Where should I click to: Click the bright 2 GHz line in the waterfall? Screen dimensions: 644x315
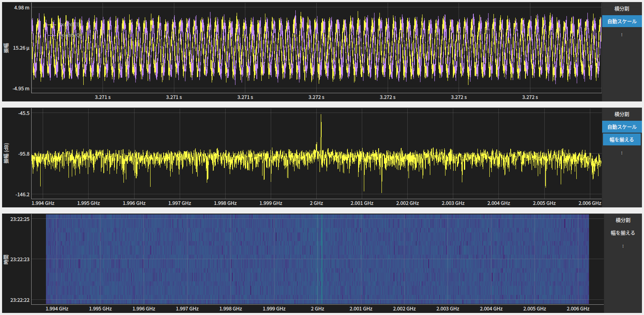pos(322,259)
